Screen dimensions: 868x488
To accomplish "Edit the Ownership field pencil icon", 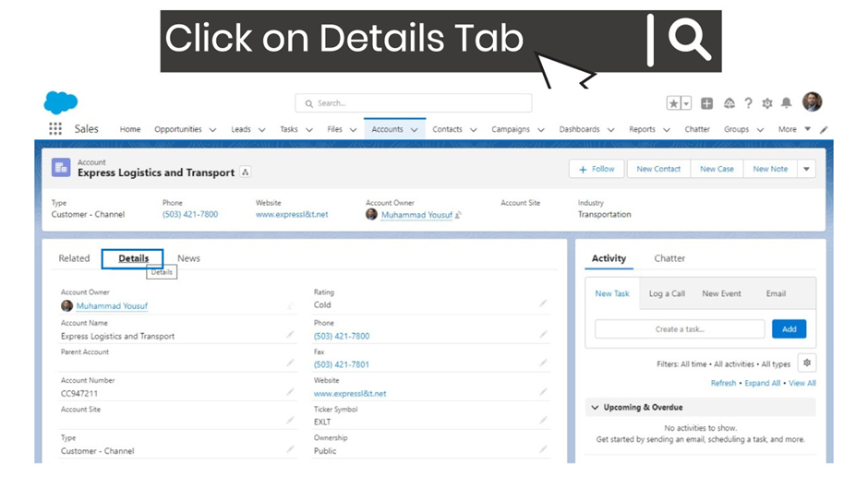I will point(543,449).
